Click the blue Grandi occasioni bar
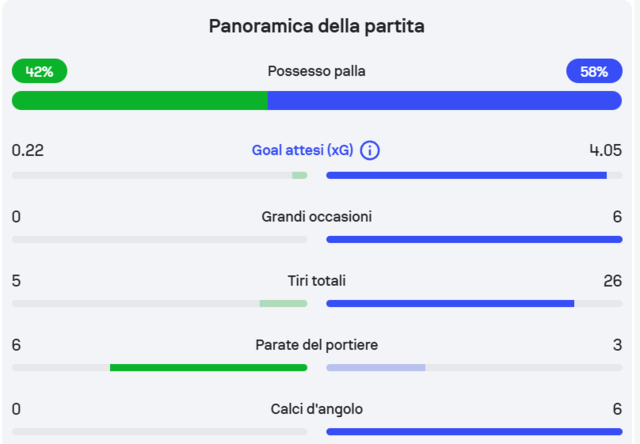 click(474, 240)
